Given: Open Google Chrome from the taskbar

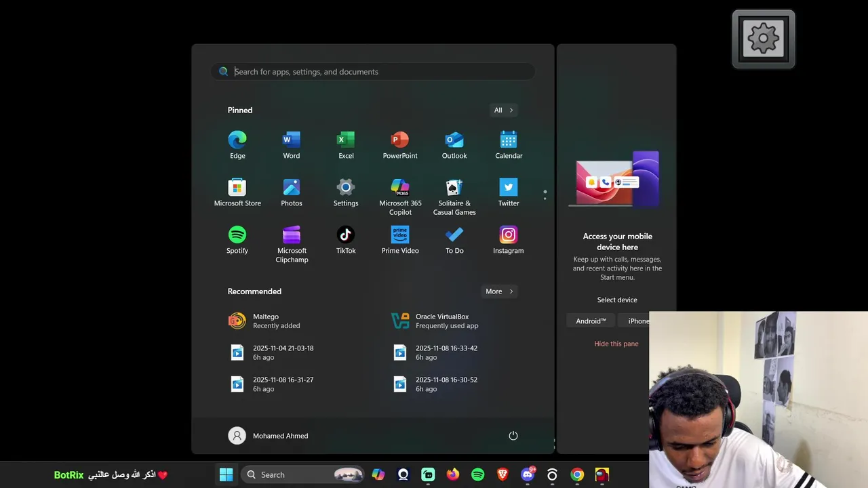Looking at the screenshot, I should point(577,474).
